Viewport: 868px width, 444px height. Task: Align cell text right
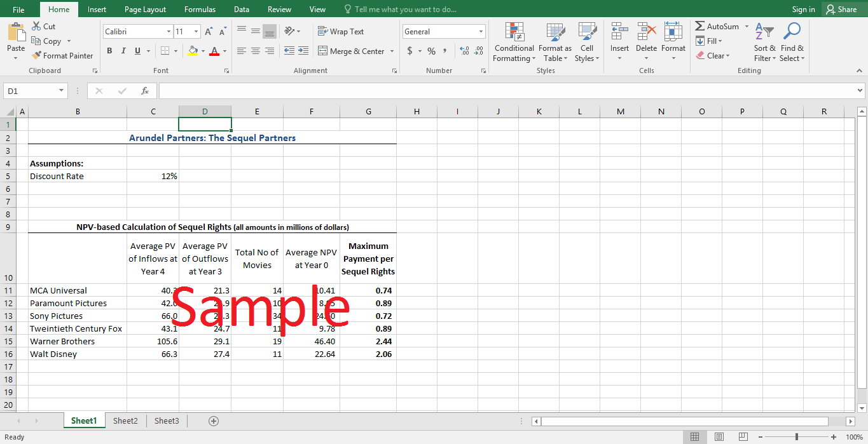pos(270,51)
